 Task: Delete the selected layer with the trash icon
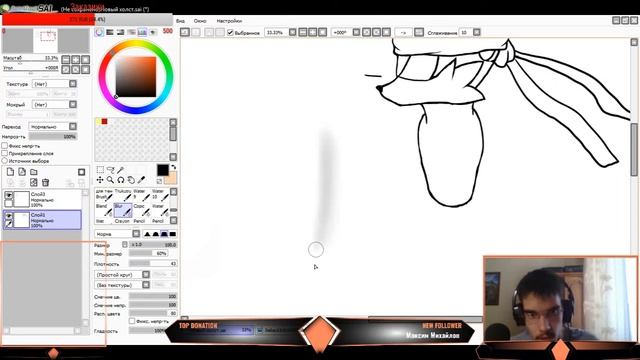click(46, 182)
